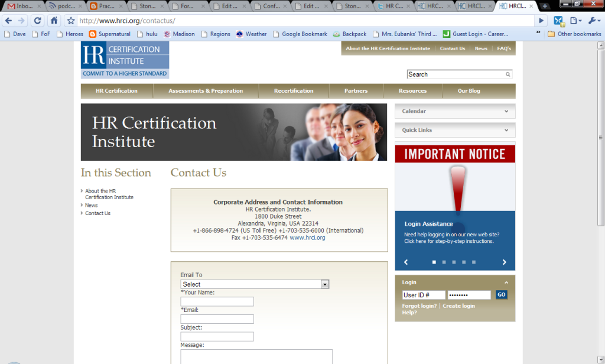Viewport: 605px width, 364px height.
Task: Click FAQ's in the top utility bar
Action: pos(504,48)
